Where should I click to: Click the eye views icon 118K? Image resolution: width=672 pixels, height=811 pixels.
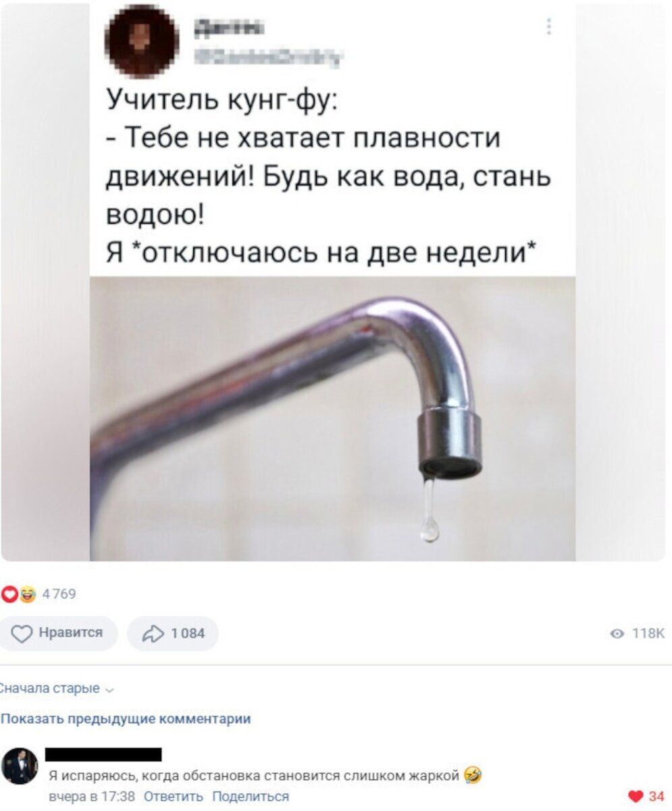[x=615, y=634]
